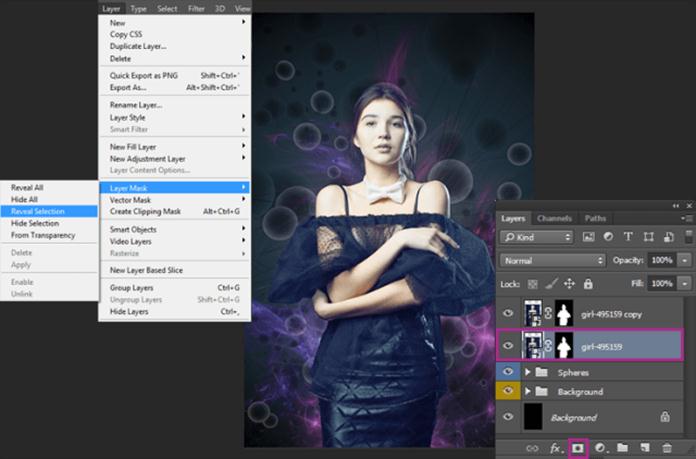Viewport: 696px width, 459px height.
Task: Select Duplicate Layer... menu entry
Action: point(138,46)
